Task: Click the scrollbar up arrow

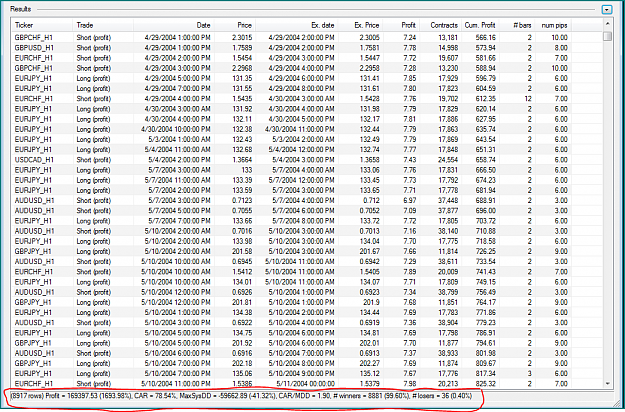Action: tap(607, 24)
